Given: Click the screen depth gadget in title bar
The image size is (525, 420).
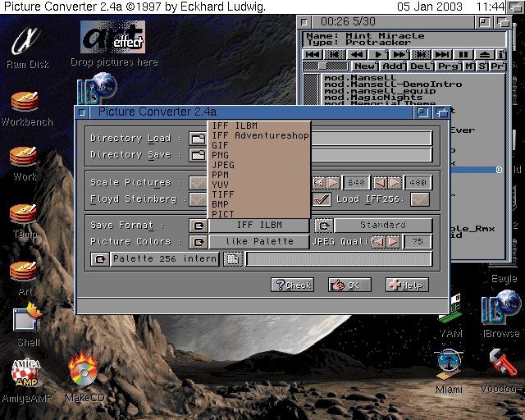Looking at the screenshot, I should pyautogui.click(x=515, y=7).
